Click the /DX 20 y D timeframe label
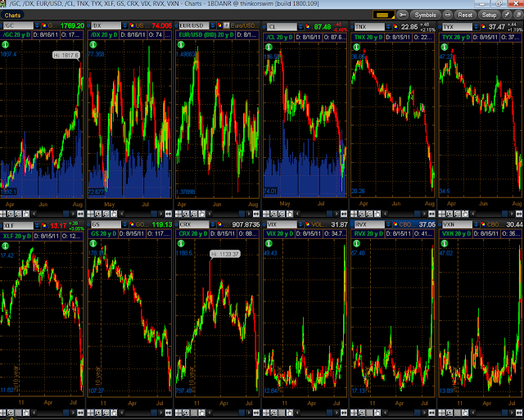Screen dimensions: 524x420 (104, 34)
